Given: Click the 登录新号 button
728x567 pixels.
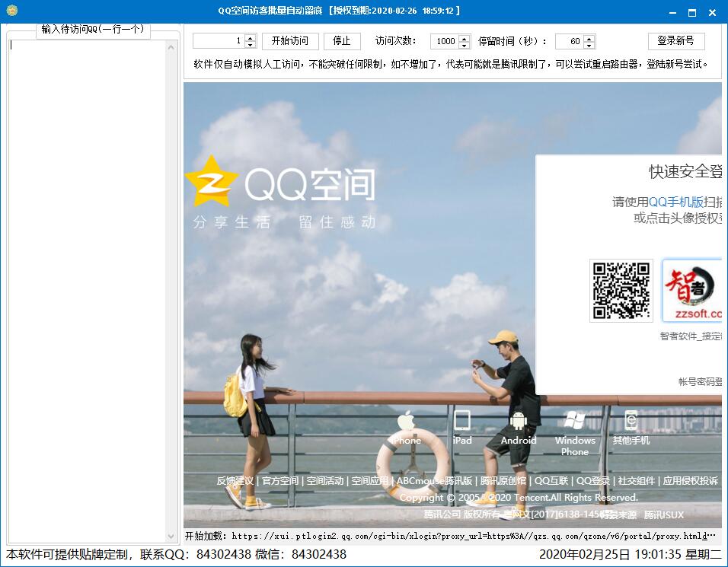Looking at the screenshot, I should [x=675, y=41].
